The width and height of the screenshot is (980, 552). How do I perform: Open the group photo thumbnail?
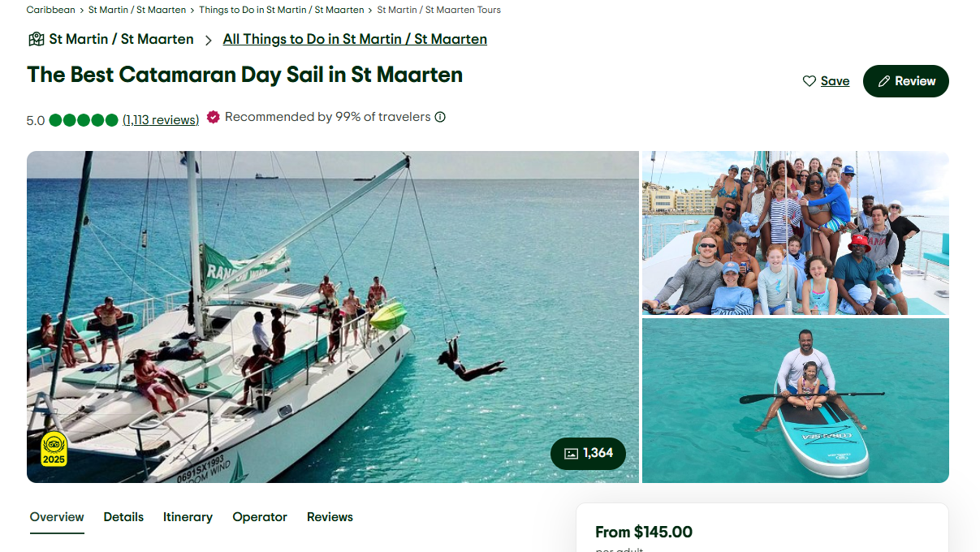coord(795,233)
